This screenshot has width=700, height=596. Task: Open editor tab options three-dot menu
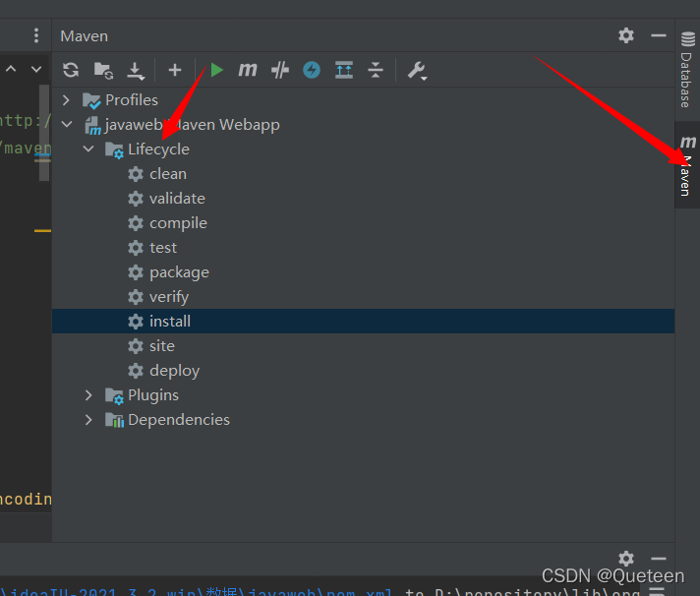click(x=36, y=35)
